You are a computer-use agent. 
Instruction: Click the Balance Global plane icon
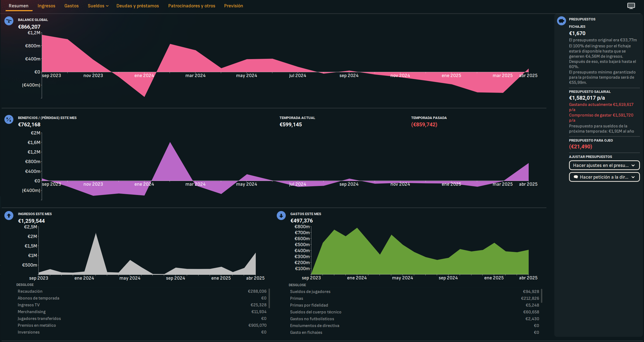(9, 21)
